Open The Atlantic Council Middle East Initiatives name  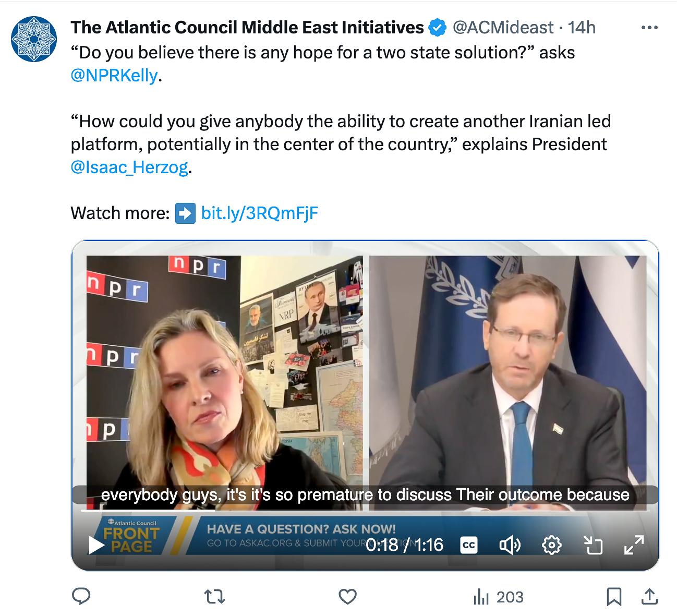[x=247, y=27]
